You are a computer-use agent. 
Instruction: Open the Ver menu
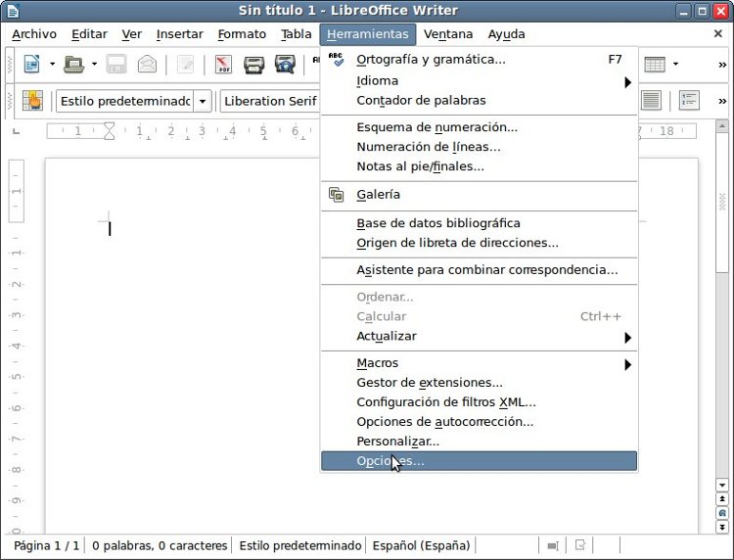[x=131, y=34]
